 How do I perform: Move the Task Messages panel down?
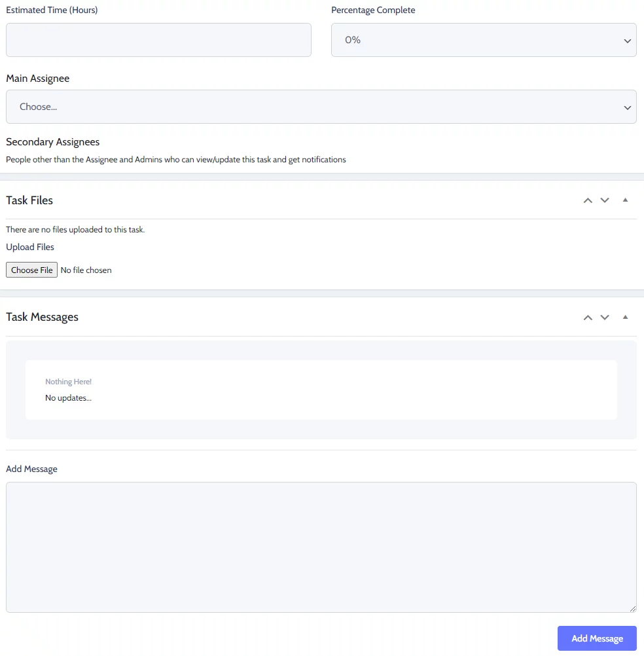pos(605,318)
